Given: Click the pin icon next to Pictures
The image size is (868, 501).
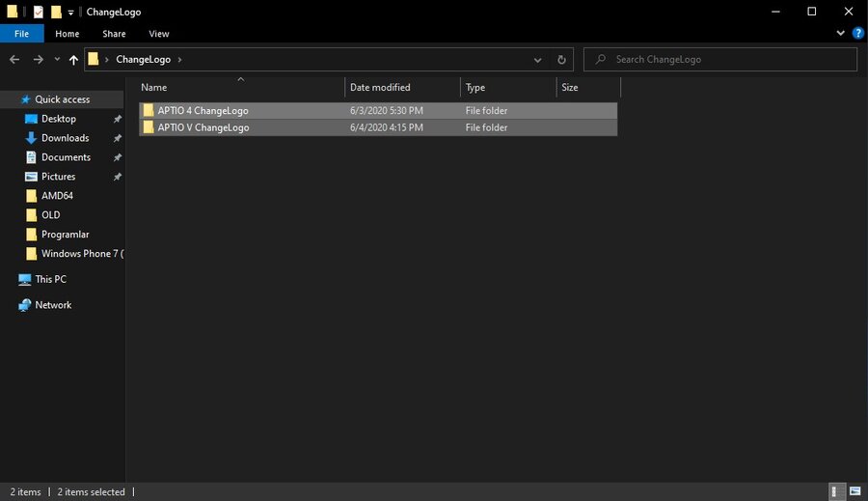Looking at the screenshot, I should click(x=118, y=177).
